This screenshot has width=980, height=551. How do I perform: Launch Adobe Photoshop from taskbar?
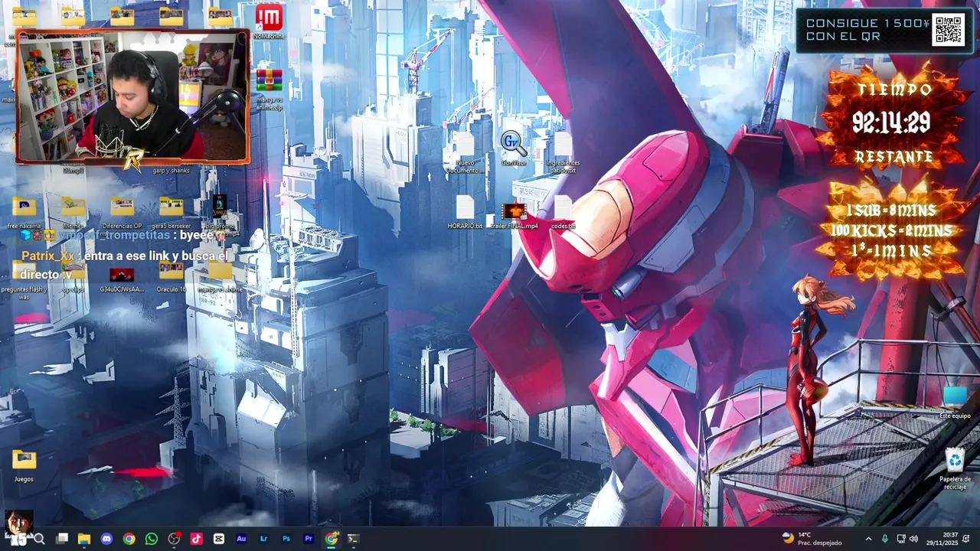286,539
